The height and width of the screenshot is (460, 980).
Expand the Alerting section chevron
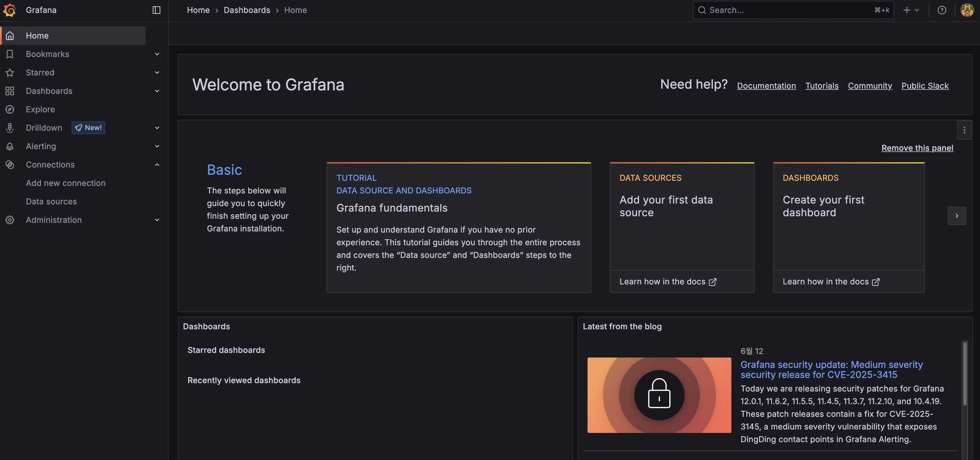coord(157,147)
